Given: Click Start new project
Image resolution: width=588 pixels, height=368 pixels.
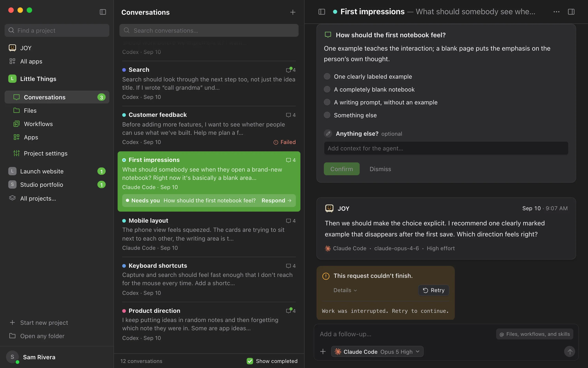Looking at the screenshot, I should [x=57, y=322].
